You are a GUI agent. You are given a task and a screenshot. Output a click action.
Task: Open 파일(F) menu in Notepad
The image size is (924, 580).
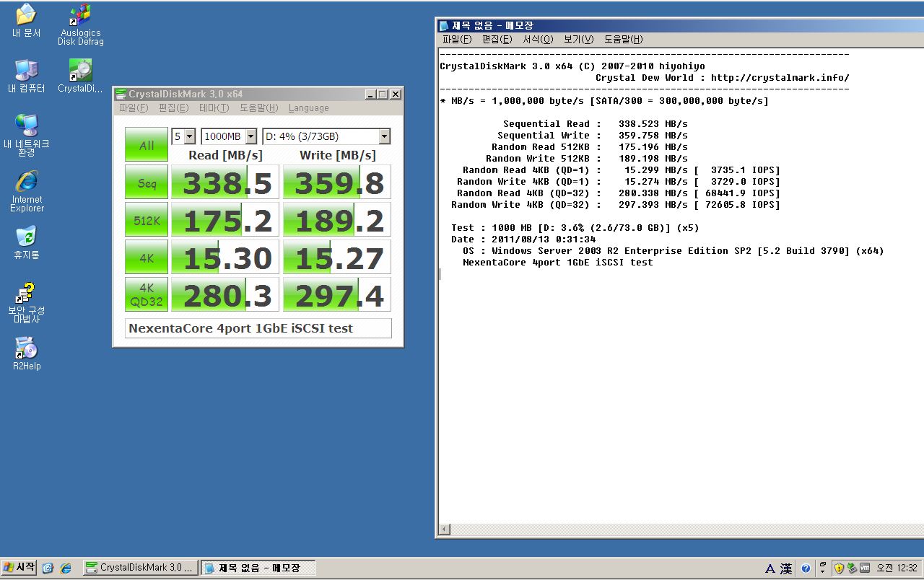tap(457, 40)
